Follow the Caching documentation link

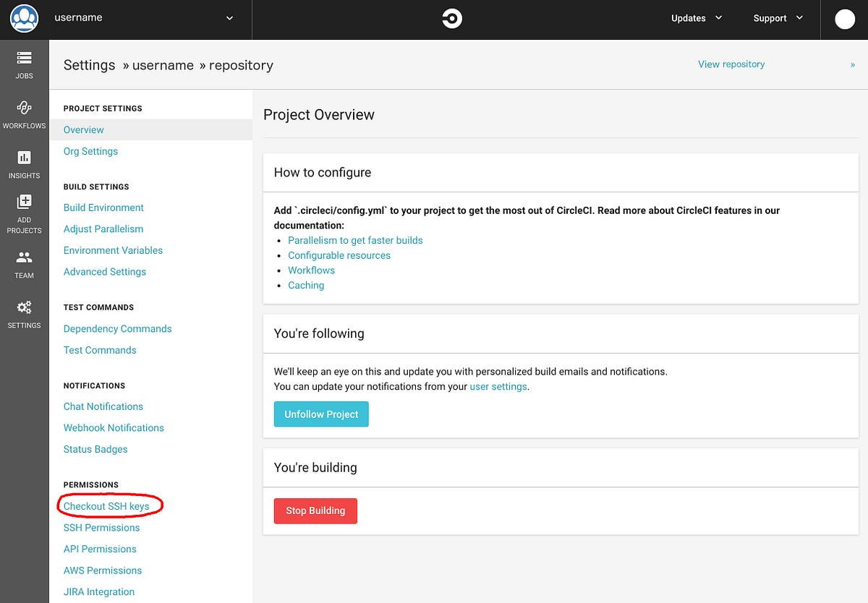(x=306, y=285)
